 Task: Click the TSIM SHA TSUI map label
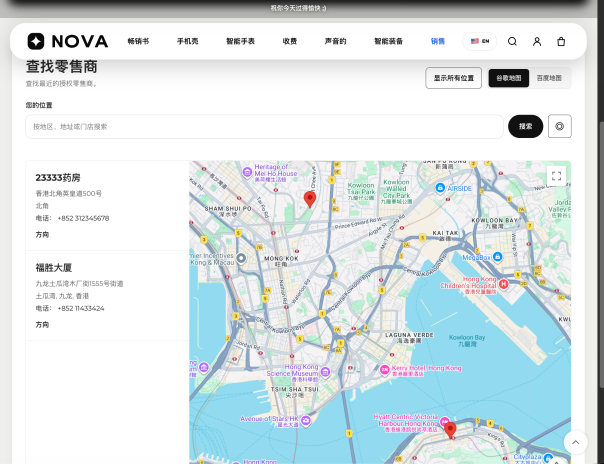[294, 392]
